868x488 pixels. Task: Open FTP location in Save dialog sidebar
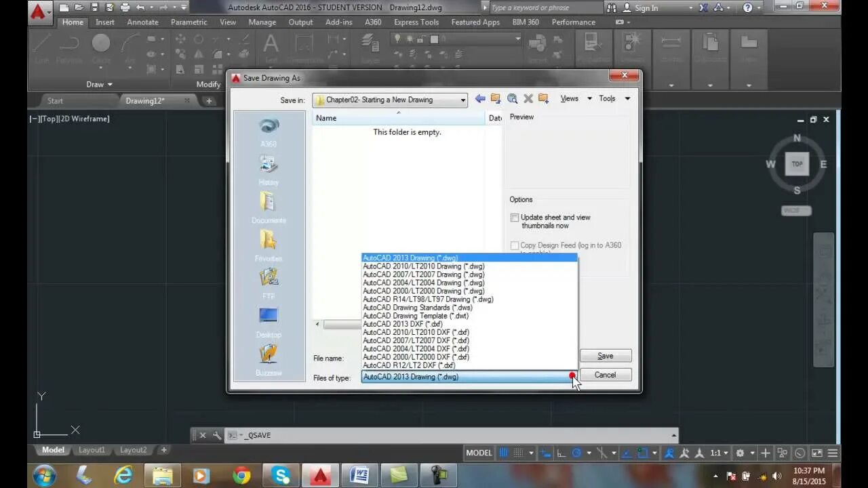[269, 284]
